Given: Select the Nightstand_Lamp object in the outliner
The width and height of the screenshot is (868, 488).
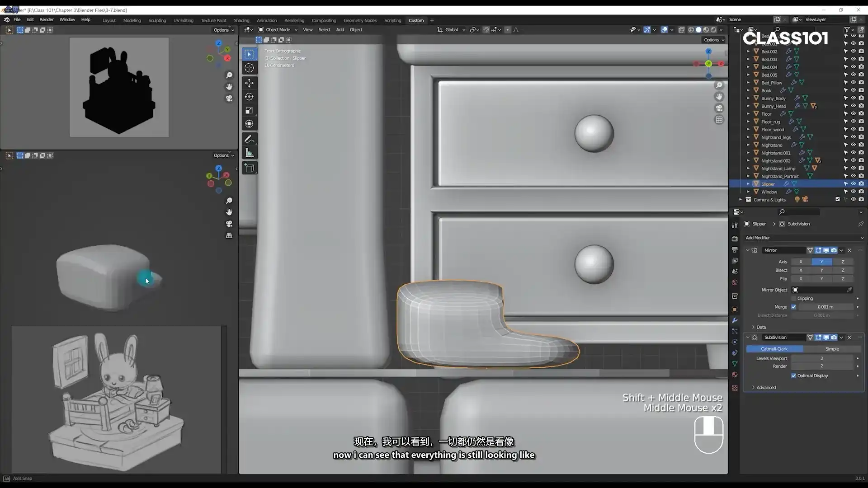Looking at the screenshot, I should (778, 168).
